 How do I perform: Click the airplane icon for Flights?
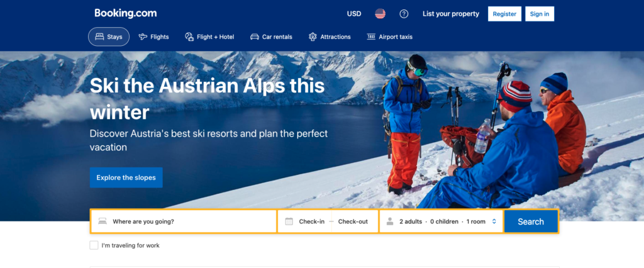pyautogui.click(x=143, y=37)
